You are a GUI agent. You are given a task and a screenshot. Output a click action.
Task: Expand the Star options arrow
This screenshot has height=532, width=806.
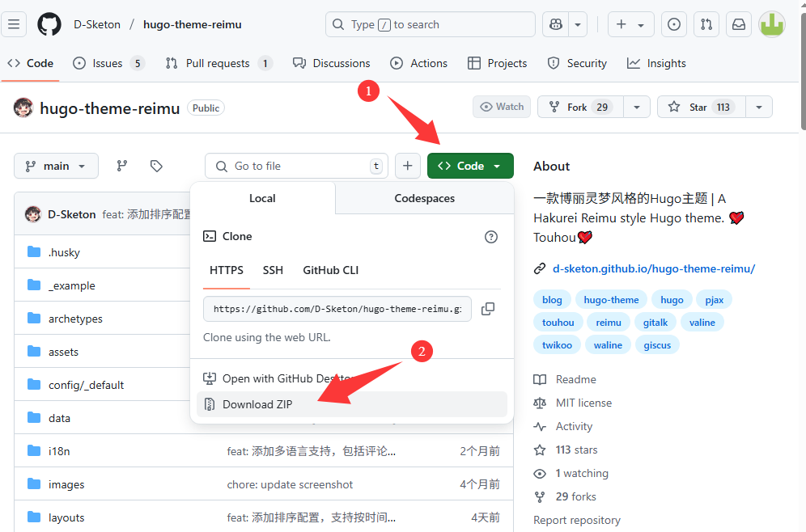(x=758, y=106)
